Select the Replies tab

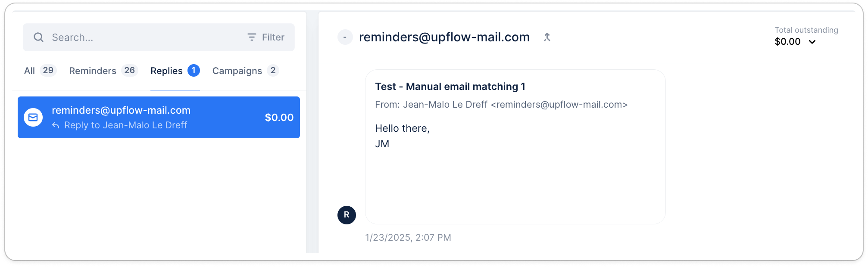pos(166,71)
